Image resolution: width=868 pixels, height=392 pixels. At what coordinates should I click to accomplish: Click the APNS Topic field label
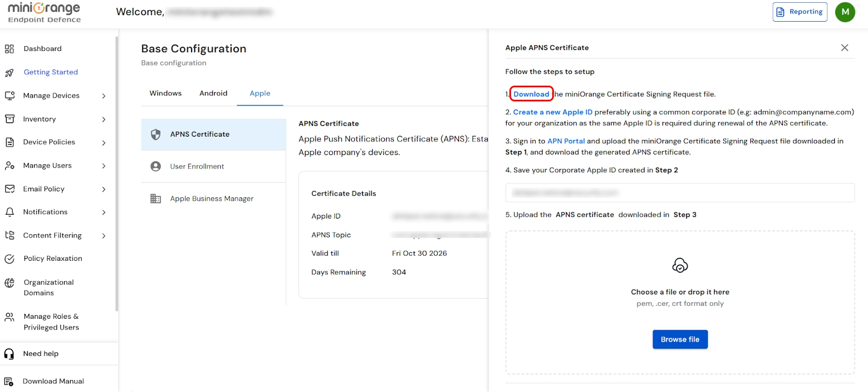(x=331, y=235)
